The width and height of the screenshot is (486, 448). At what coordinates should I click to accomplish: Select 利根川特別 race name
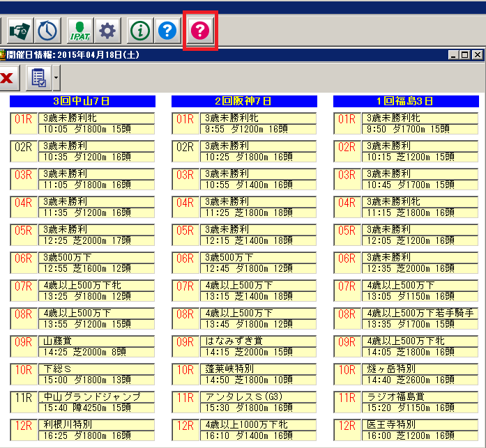[x=96, y=424]
